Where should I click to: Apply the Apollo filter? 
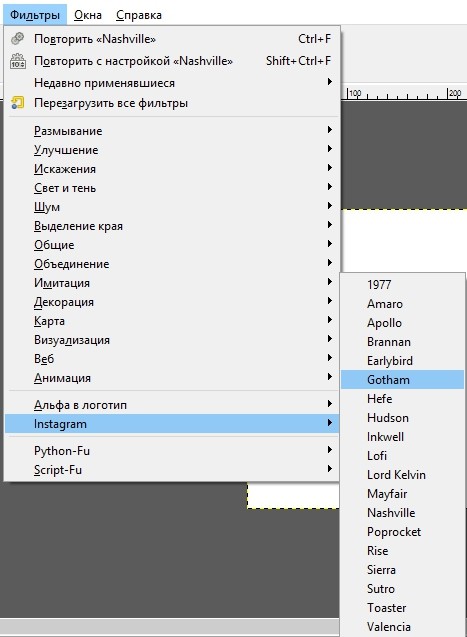pyautogui.click(x=402, y=323)
